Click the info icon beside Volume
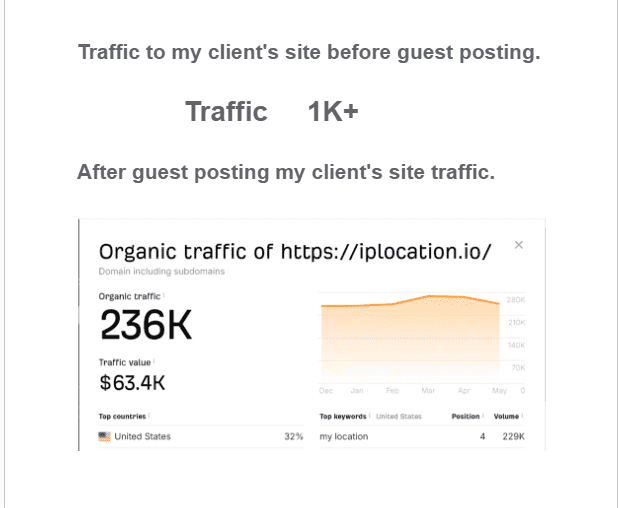The width and height of the screenshot is (618, 508). (522, 415)
